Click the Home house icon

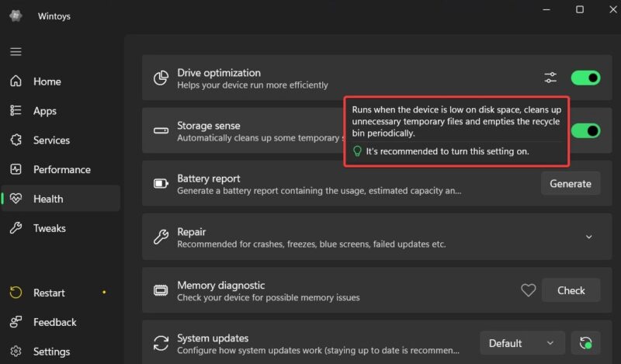click(x=16, y=81)
